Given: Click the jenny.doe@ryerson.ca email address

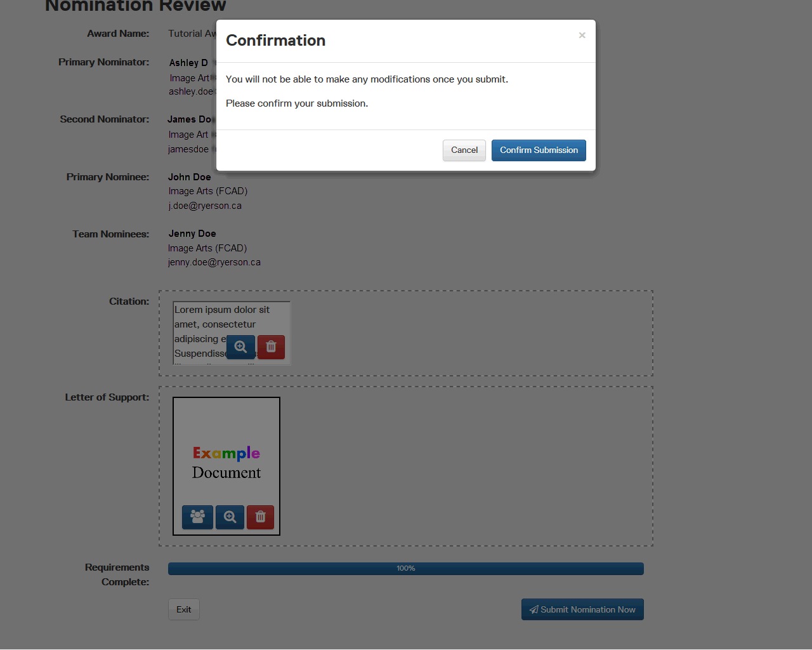Looking at the screenshot, I should pos(214,262).
